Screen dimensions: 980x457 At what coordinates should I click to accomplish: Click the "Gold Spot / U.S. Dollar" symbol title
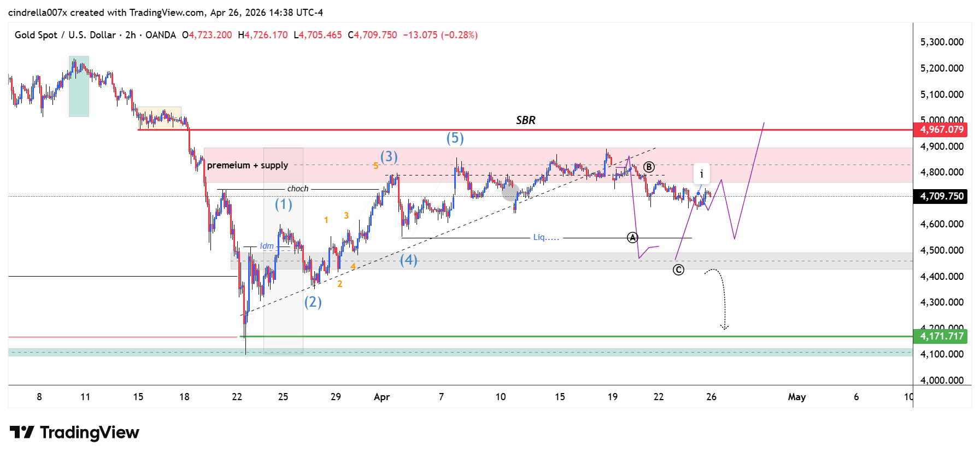click(65, 35)
